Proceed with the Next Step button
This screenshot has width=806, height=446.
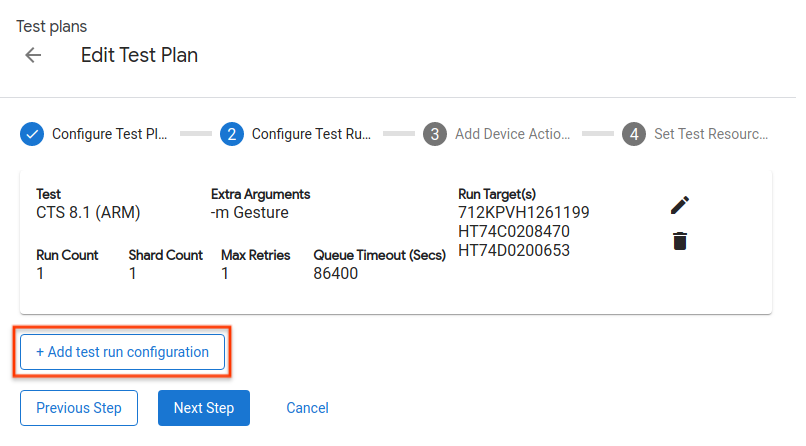click(203, 408)
